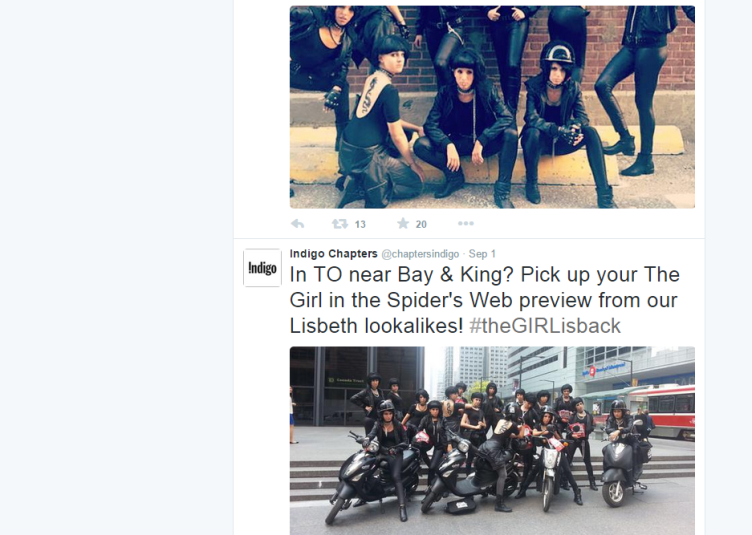Open the more options ellipsis menu
752x535 pixels.
(x=466, y=223)
